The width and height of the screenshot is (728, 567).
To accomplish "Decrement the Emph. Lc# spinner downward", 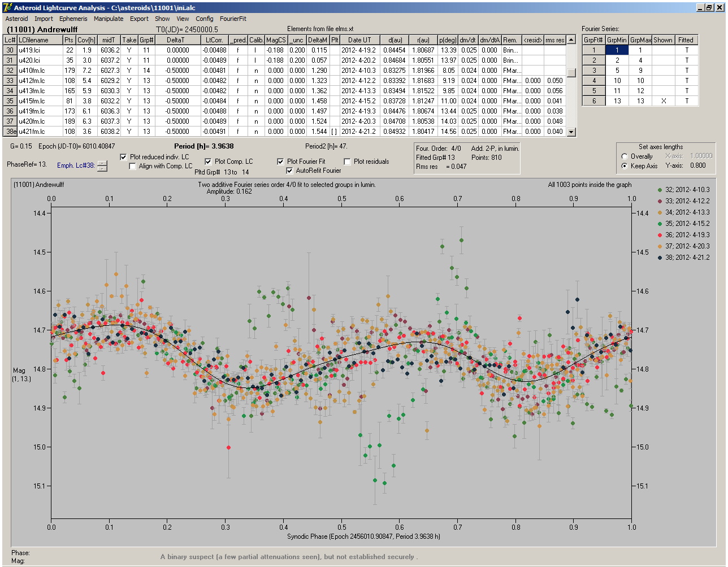I will [102, 168].
